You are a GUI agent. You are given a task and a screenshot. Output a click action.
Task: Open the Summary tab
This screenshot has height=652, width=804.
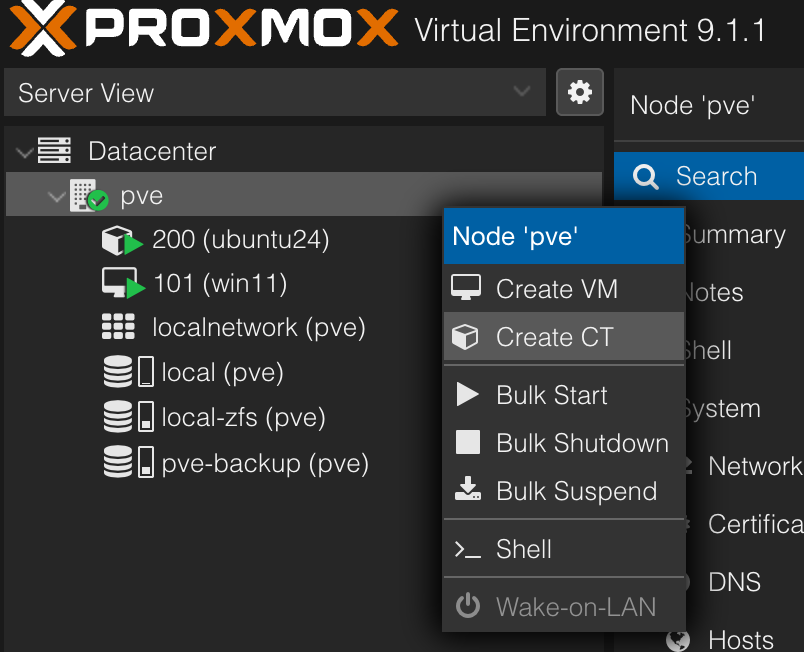734,235
